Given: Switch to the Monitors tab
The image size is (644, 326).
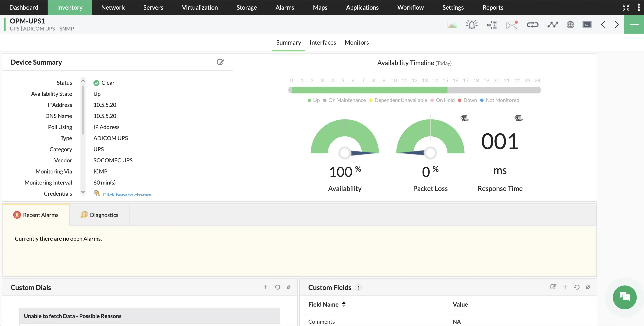Looking at the screenshot, I should click(x=357, y=42).
